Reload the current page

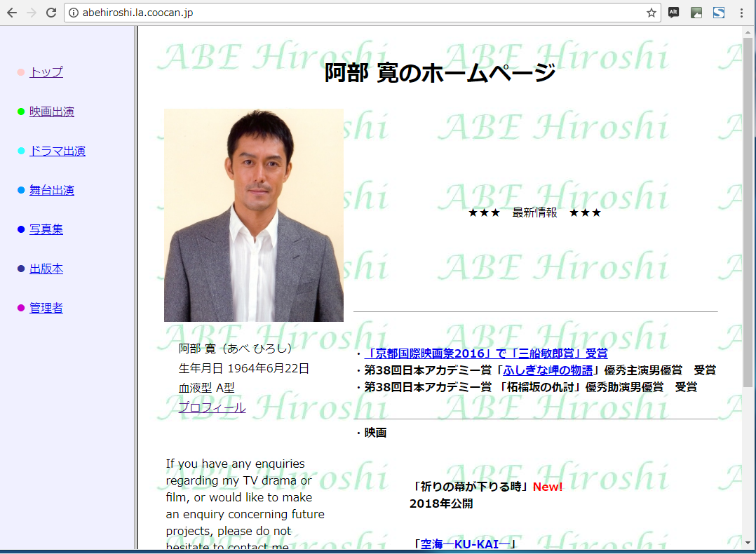click(x=50, y=13)
